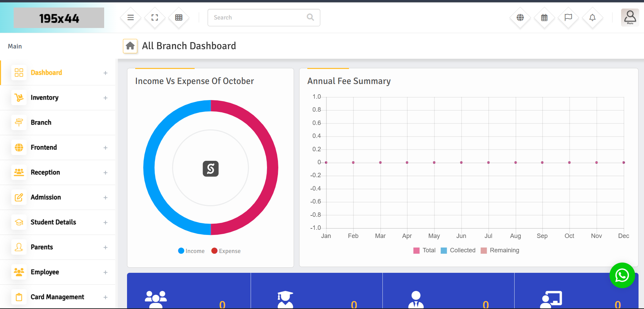This screenshot has width=644, height=309.
Task: Collapse the sidebar using the hamburger icon
Action: point(130,17)
